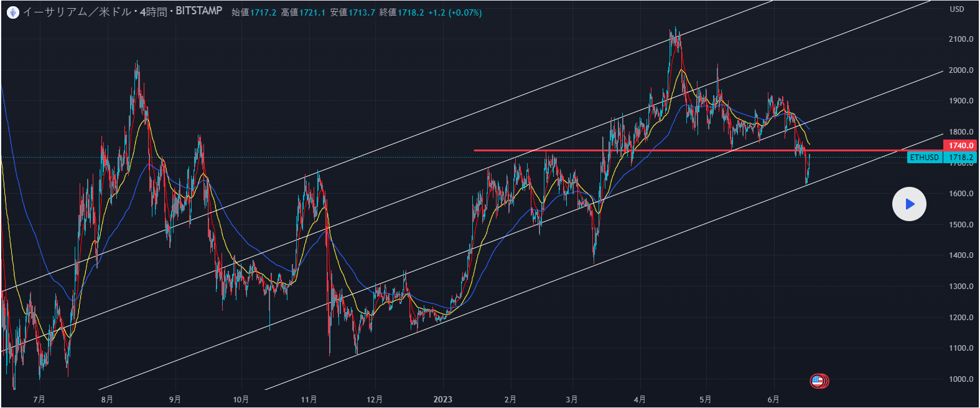Screen dimensions: 980x408
Task: Click the Ethereum logo icon
Action: pyautogui.click(x=12, y=12)
